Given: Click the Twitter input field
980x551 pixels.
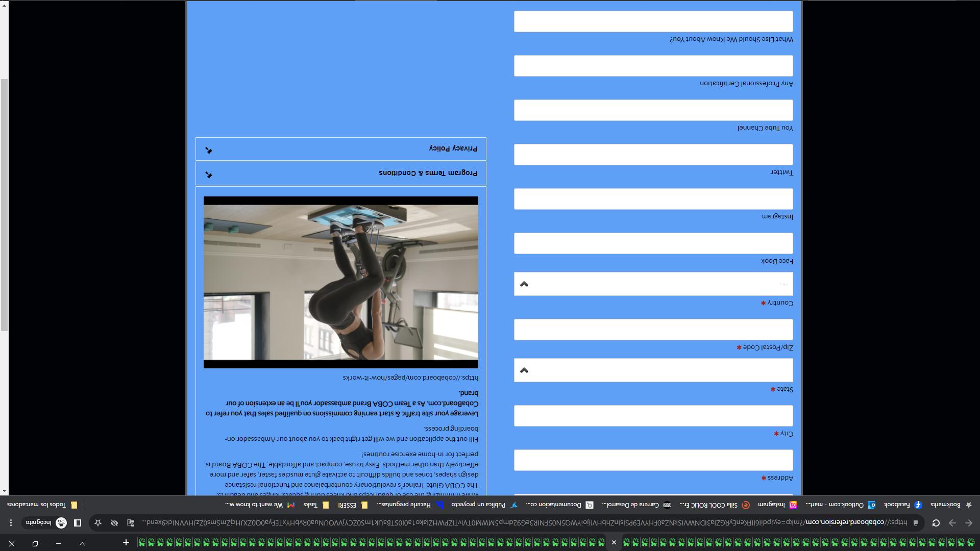Looking at the screenshot, I should [x=653, y=155].
